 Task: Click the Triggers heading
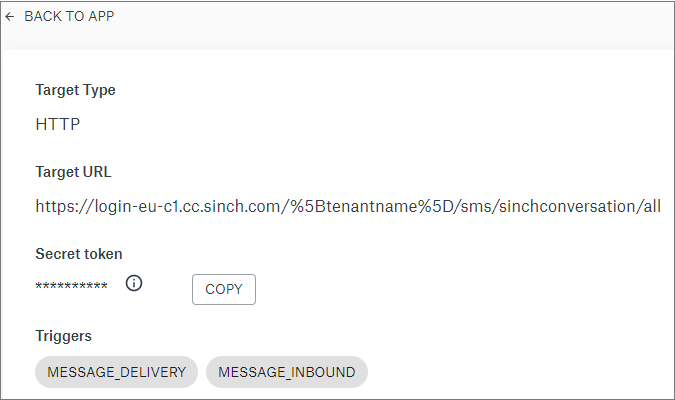click(63, 336)
